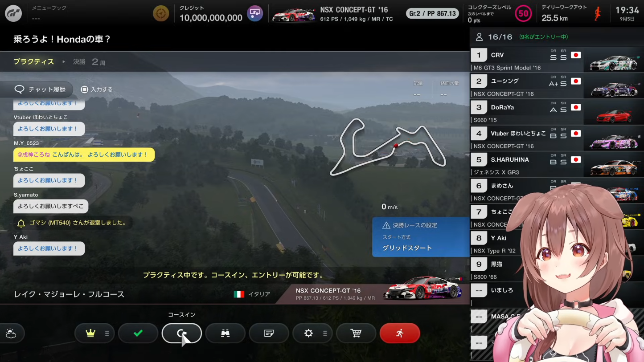Click the Course In steering wheel button
The width and height of the screenshot is (644, 362).
pos(182,333)
